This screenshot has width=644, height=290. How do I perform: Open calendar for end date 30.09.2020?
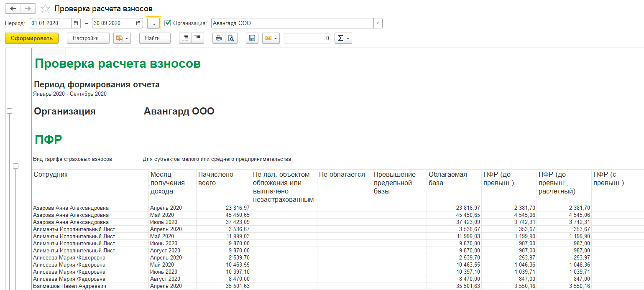(138, 23)
